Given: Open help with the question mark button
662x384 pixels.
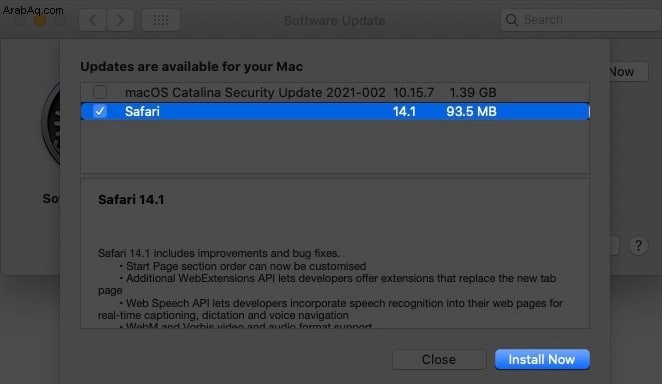Looking at the screenshot, I should coord(638,246).
